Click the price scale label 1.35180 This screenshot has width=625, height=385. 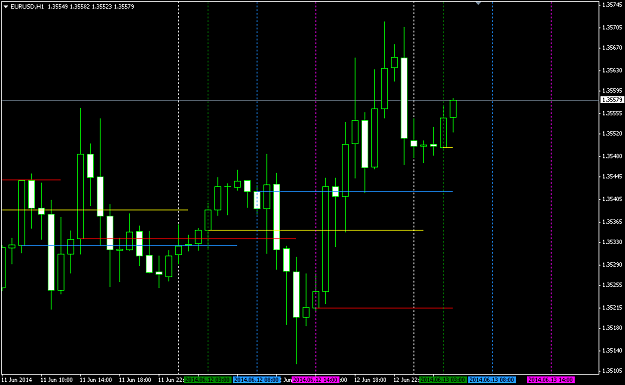612,328
